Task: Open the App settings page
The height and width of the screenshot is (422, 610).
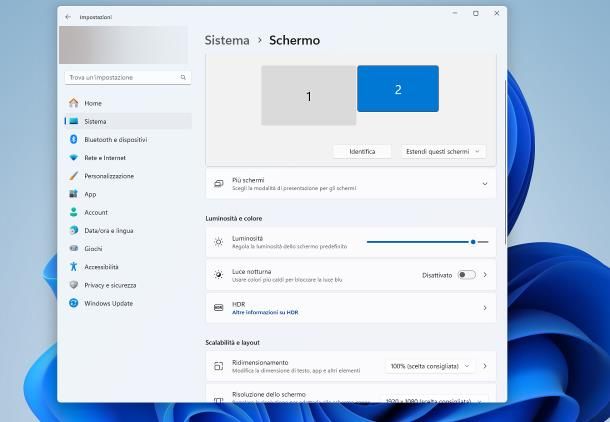Action: 128,194
